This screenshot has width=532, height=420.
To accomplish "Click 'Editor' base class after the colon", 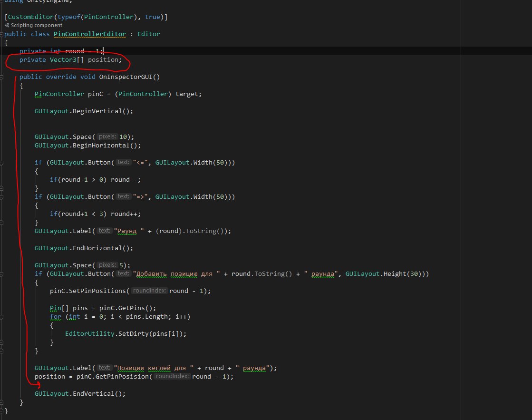I will (149, 34).
